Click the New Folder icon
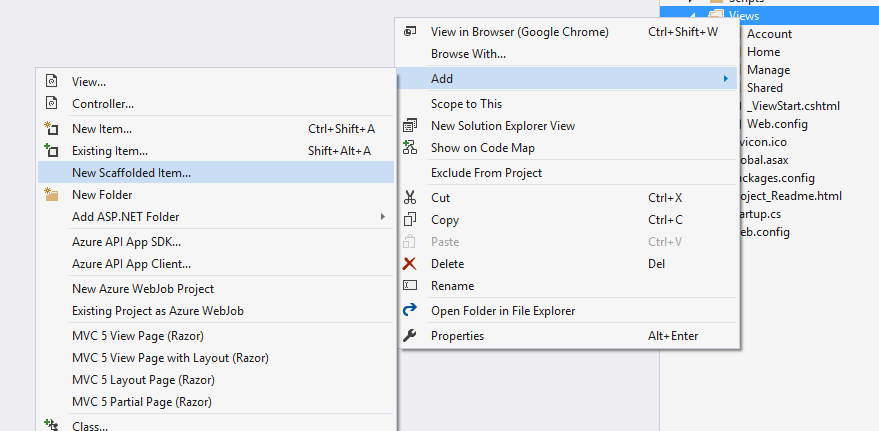This screenshot has height=431, width=879. [x=52, y=195]
